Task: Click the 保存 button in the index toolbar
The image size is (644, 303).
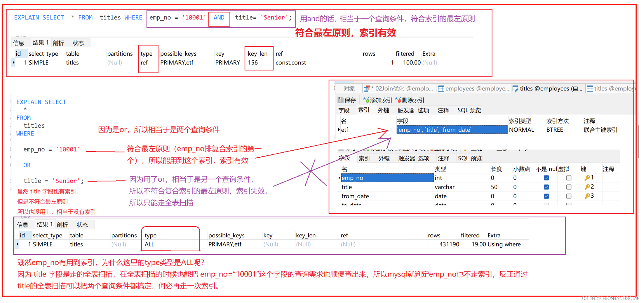Action: (347, 100)
